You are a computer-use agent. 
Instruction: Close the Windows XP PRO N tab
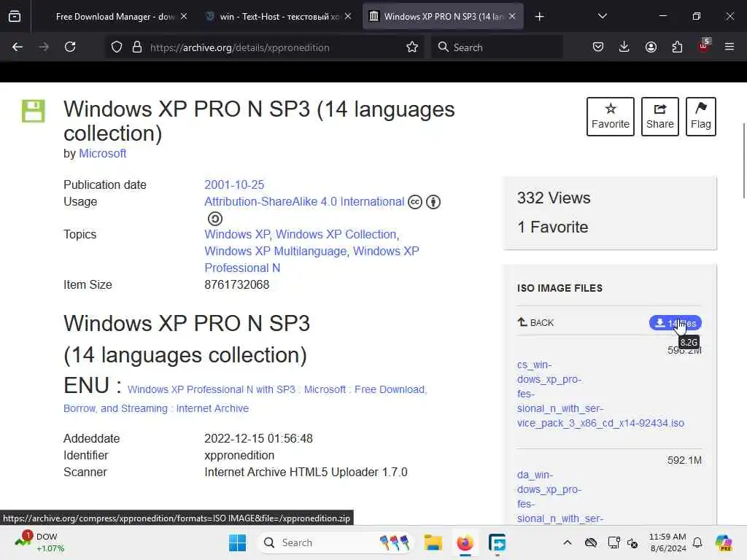(512, 17)
